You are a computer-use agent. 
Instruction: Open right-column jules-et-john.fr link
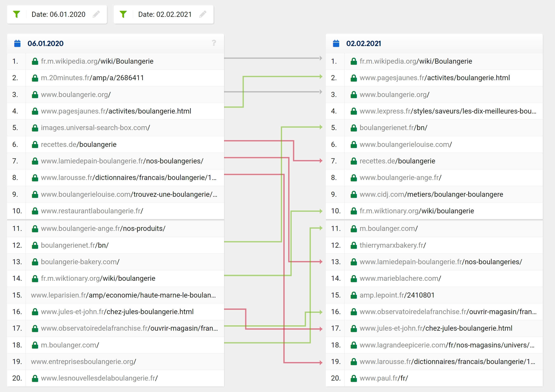coord(436,328)
